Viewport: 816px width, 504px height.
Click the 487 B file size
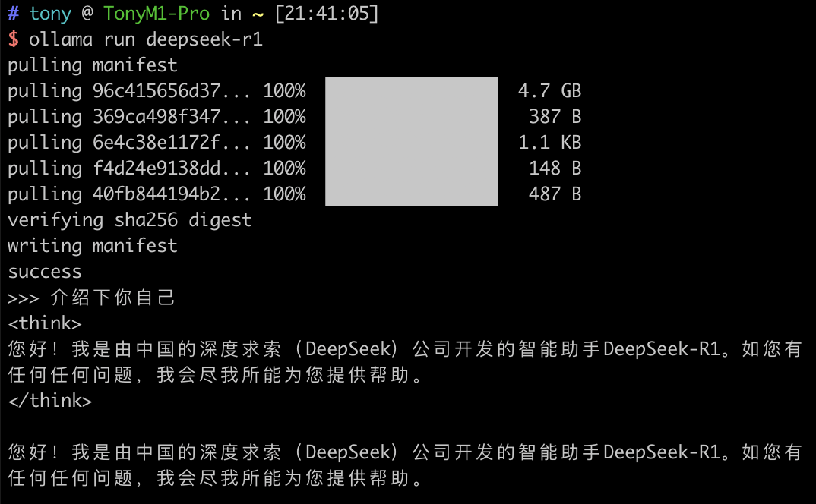pos(555,194)
